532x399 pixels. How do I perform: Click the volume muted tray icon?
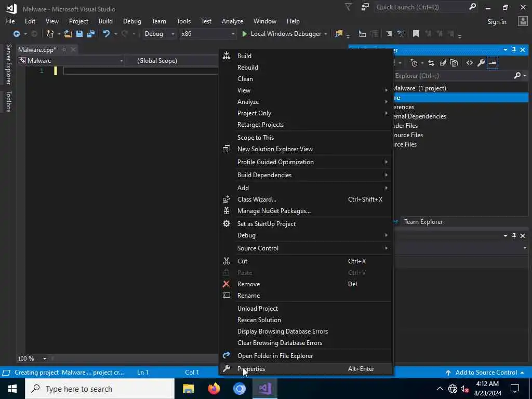click(x=464, y=389)
